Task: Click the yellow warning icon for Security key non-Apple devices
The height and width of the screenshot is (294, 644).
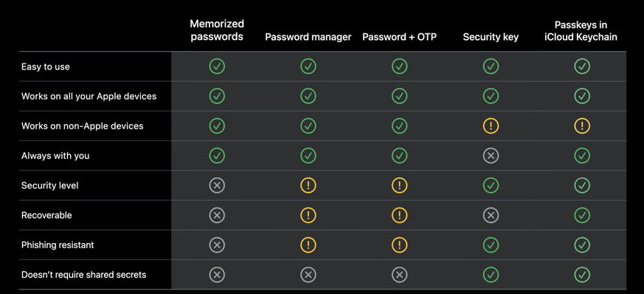Action: (x=491, y=126)
